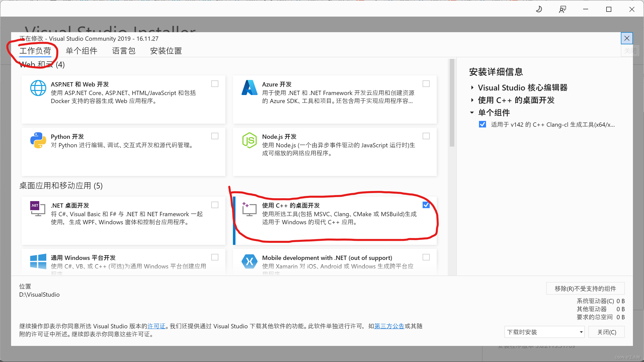This screenshot has width=644, height=362.
Task: Open feedback icon in installer title bar
Action: 562,9
